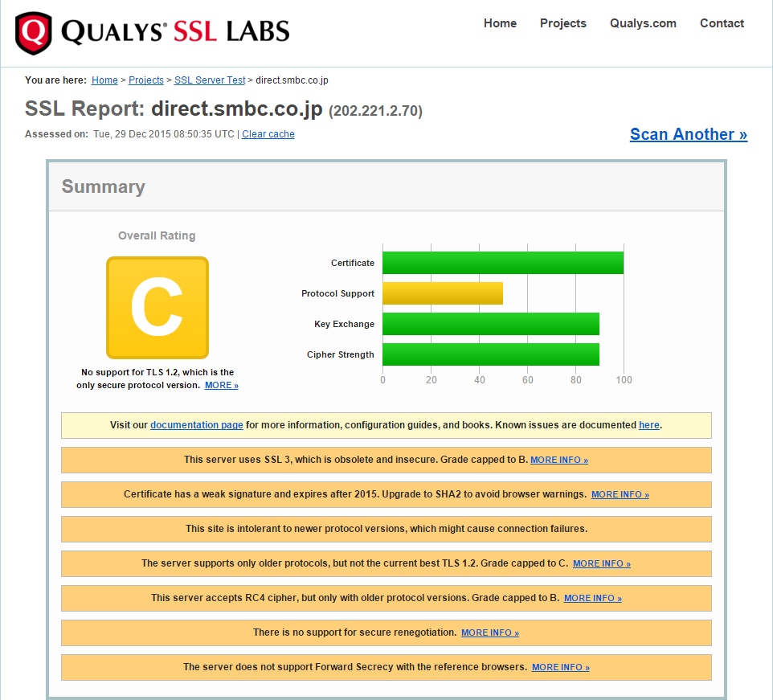The image size is (773, 700).
Task: Open the Home menu item
Action: (500, 23)
